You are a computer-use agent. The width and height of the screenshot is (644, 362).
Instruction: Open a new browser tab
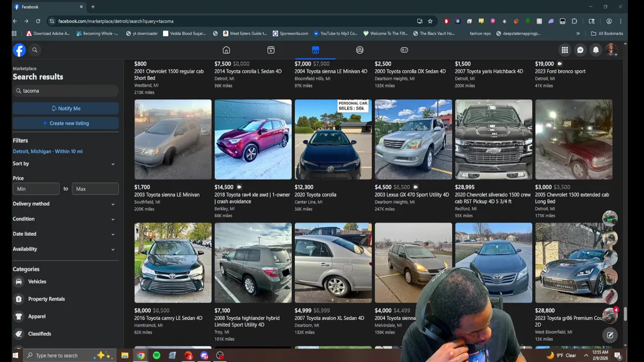coord(93,7)
